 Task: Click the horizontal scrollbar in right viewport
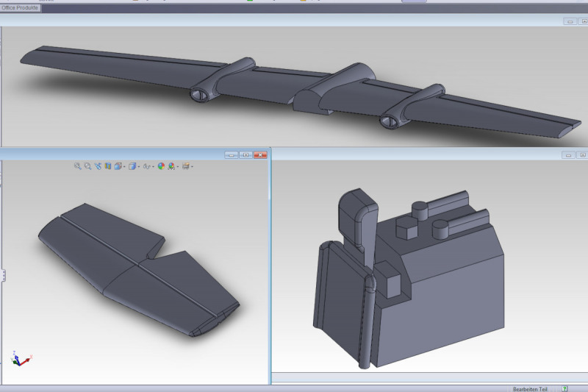tap(430, 377)
